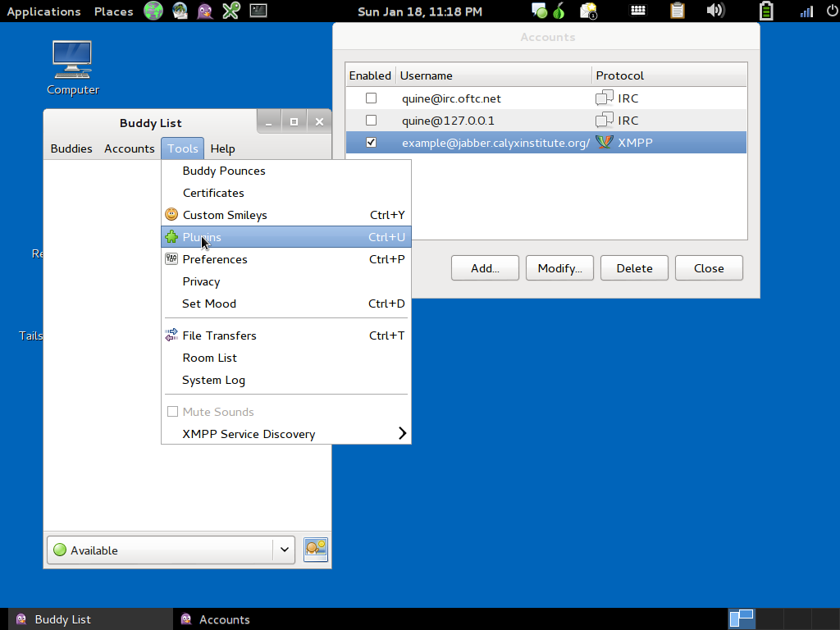Click the Preferences settings icon in menu
Image resolution: width=840 pixels, height=630 pixels.
point(171,258)
